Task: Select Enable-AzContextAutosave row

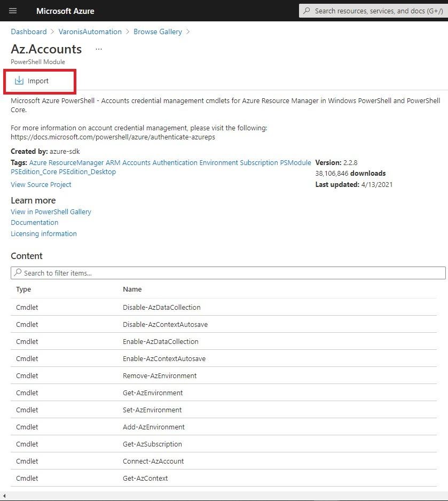Action: tap(224, 358)
